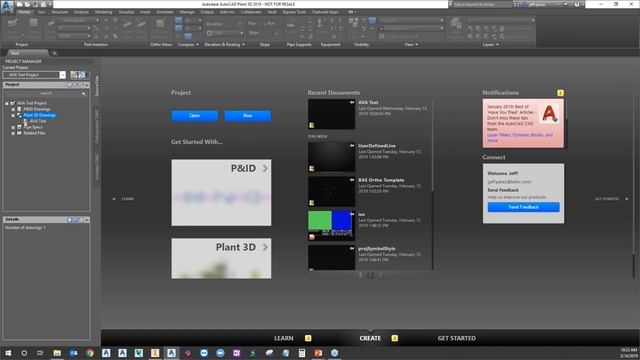Open Task View on the taskbar

coord(40,353)
